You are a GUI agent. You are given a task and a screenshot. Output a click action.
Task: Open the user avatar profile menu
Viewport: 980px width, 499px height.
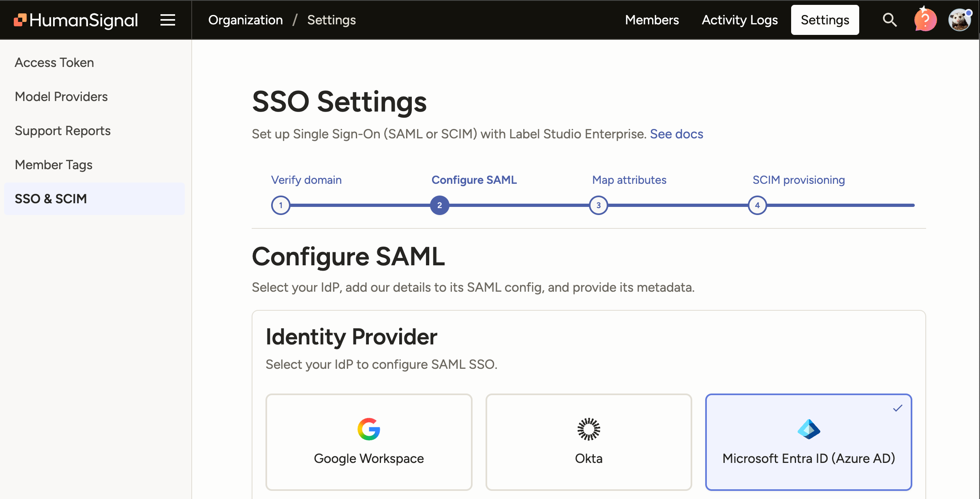coord(960,20)
